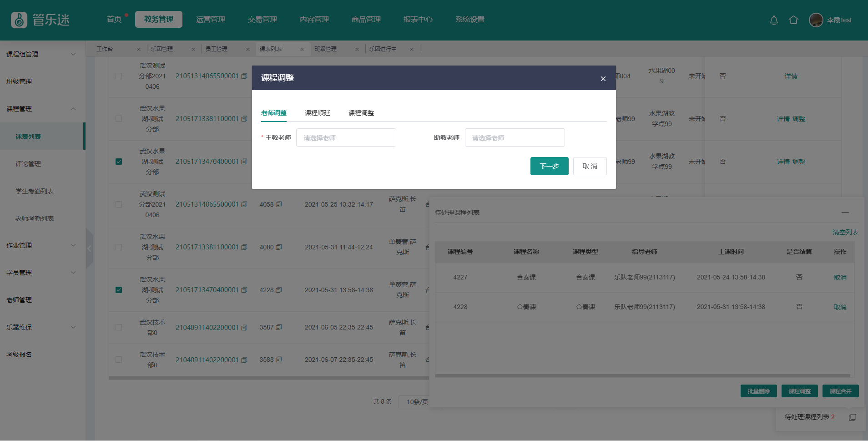Click the horizontal scrollbar in pending list
This screenshot has height=441, width=868.
pos(642,376)
